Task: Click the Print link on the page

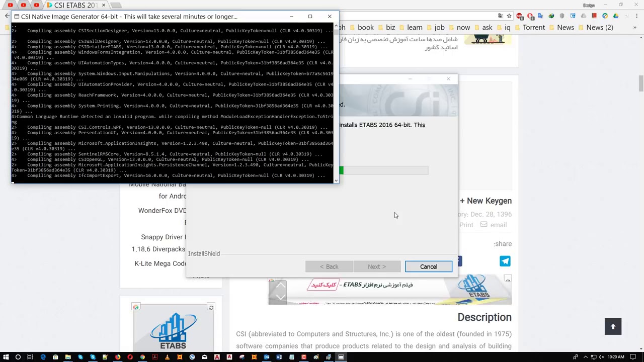Action: tap(466, 225)
